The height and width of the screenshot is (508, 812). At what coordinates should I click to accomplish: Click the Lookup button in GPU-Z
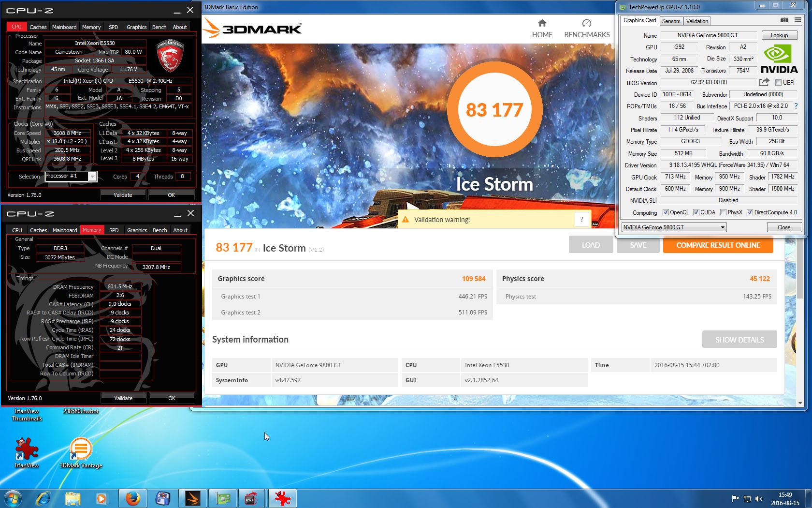(779, 35)
